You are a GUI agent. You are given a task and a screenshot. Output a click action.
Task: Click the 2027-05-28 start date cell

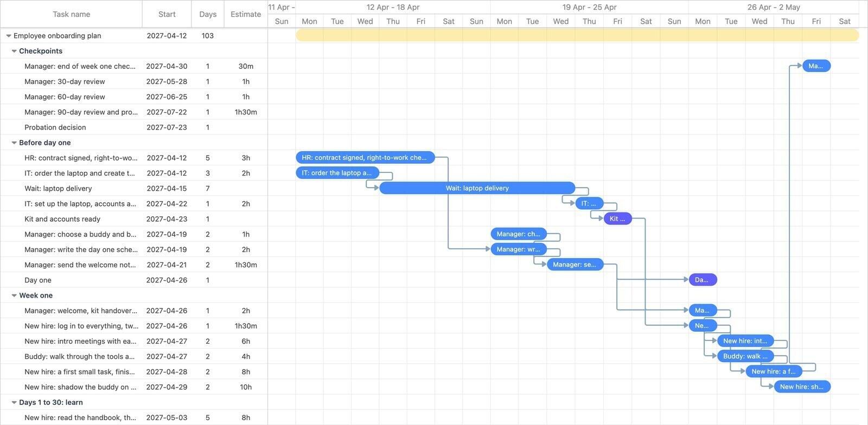167,81
